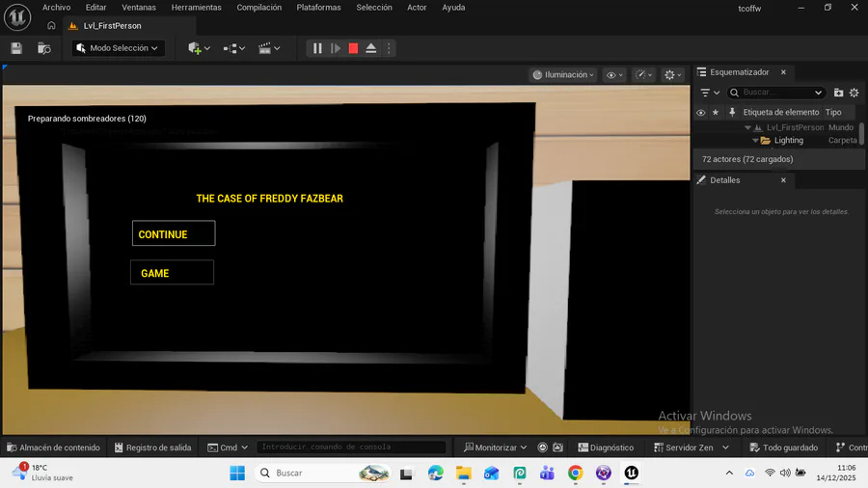Click the outliner Buscar search field
868x488 pixels.
click(776, 93)
